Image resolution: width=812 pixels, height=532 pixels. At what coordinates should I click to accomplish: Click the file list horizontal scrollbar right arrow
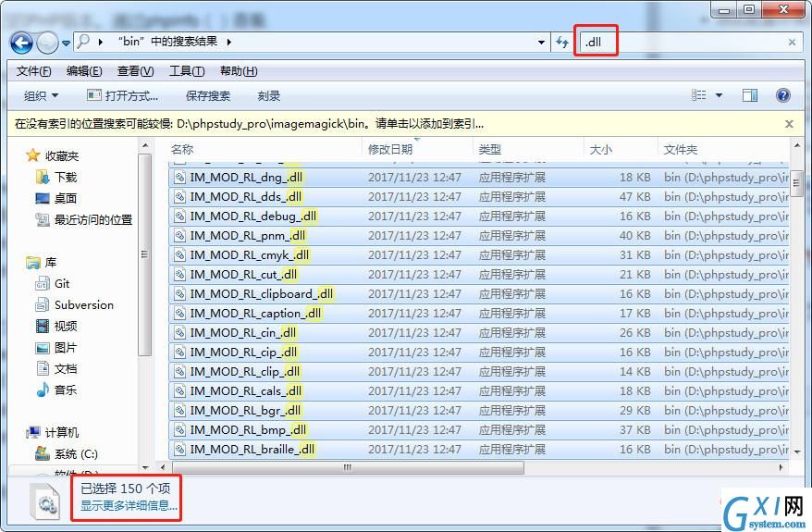781,467
